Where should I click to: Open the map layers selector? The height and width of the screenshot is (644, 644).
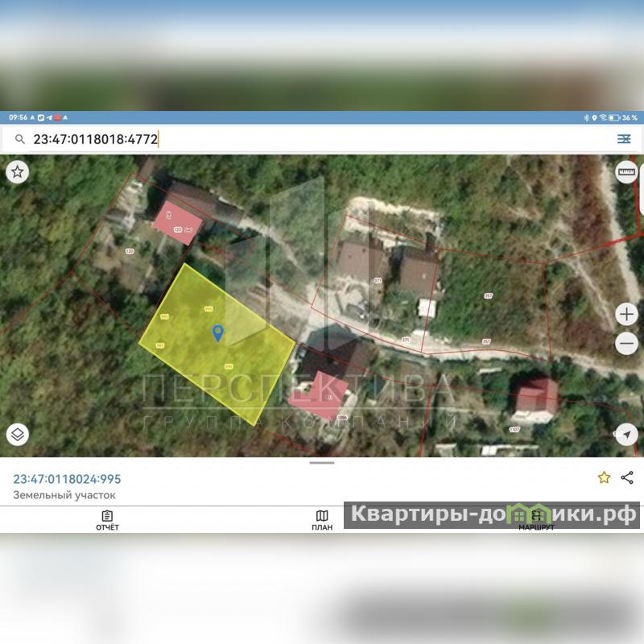tap(18, 435)
